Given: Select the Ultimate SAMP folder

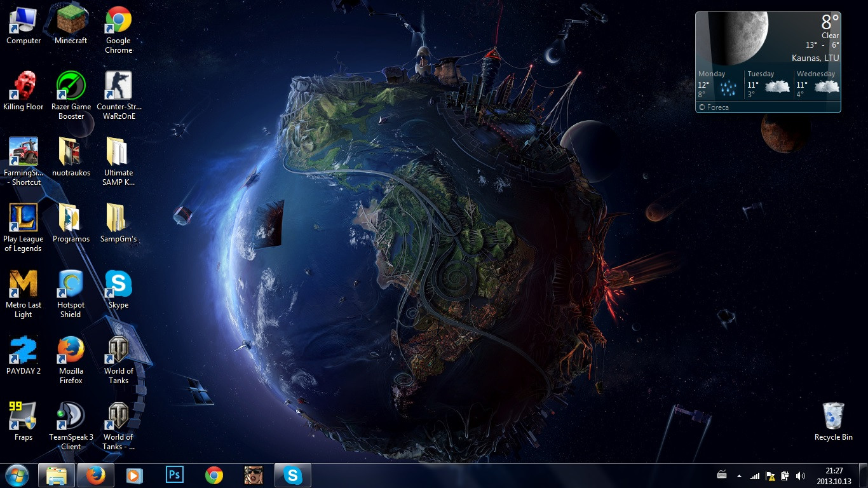Looking at the screenshot, I should [118, 163].
